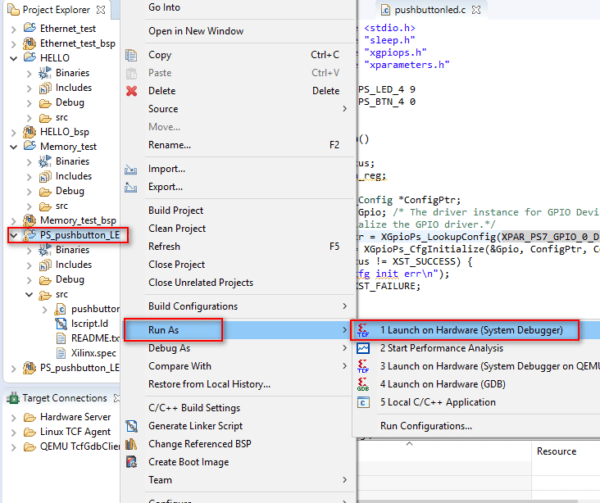Select Run Configurations... from the submenu
The image size is (600, 503).
(x=426, y=426)
